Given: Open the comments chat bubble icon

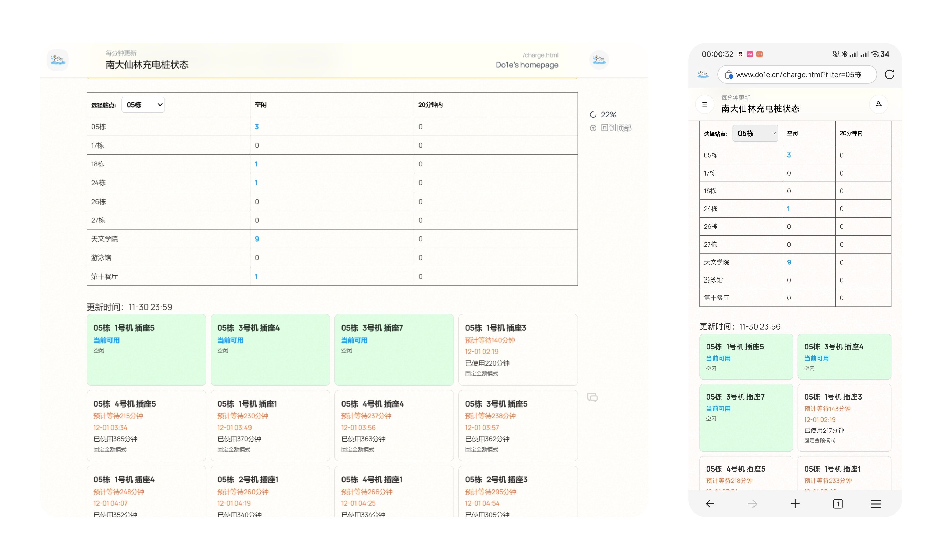Looking at the screenshot, I should click(x=592, y=397).
